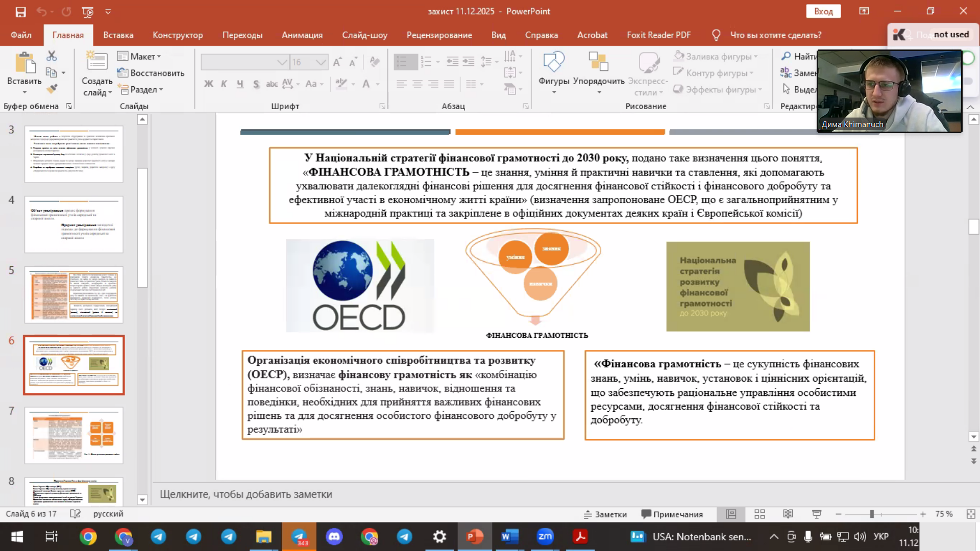The image size is (980, 551).
Task: Click the Восстановить reset button
Action: tap(151, 73)
